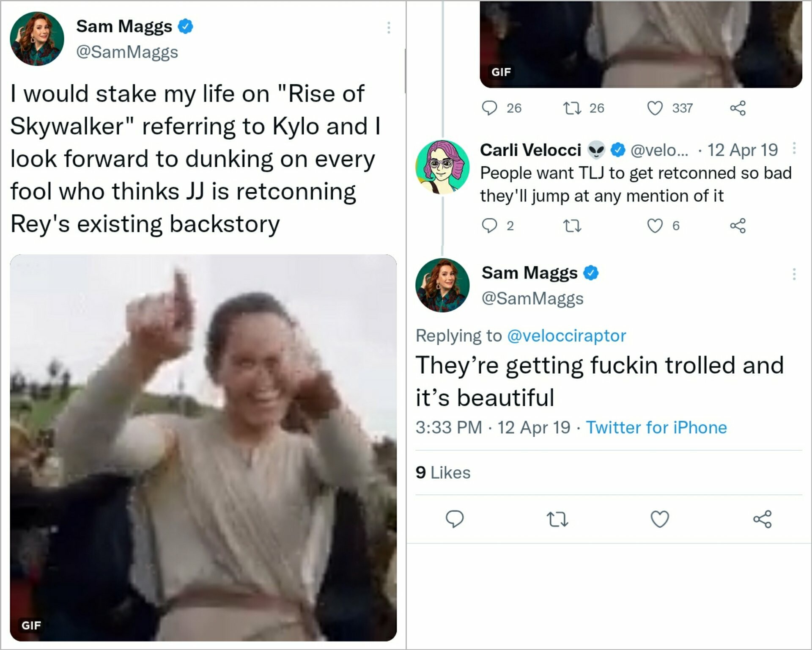
Task: Share Carli Velocci's tweet
Action: (x=738, y=226)
